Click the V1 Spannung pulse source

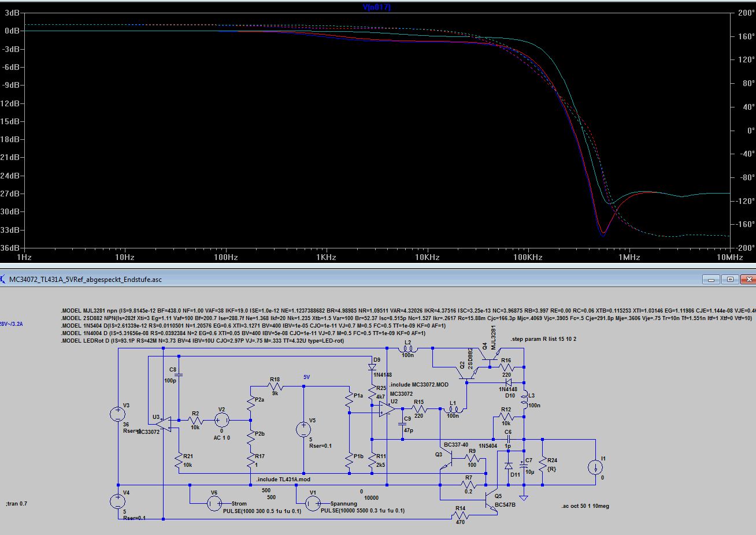[313, 504]
